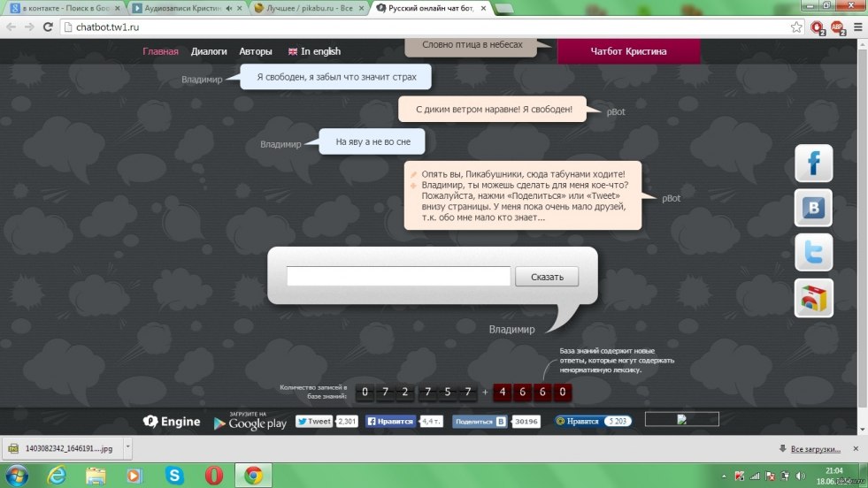The height and width of the screenshot is (488, 868).
Task: Open the Диалоги menu item
Action: [x=209, y=51]
